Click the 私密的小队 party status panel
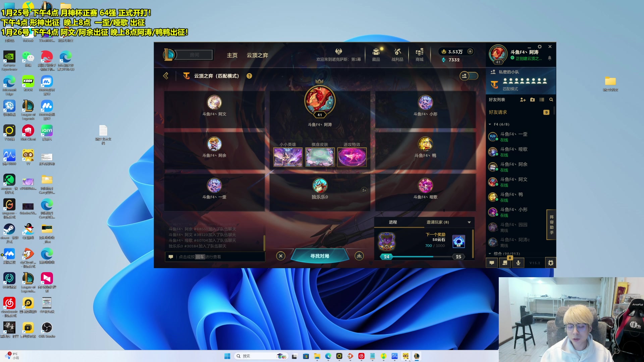 point(521,81)
